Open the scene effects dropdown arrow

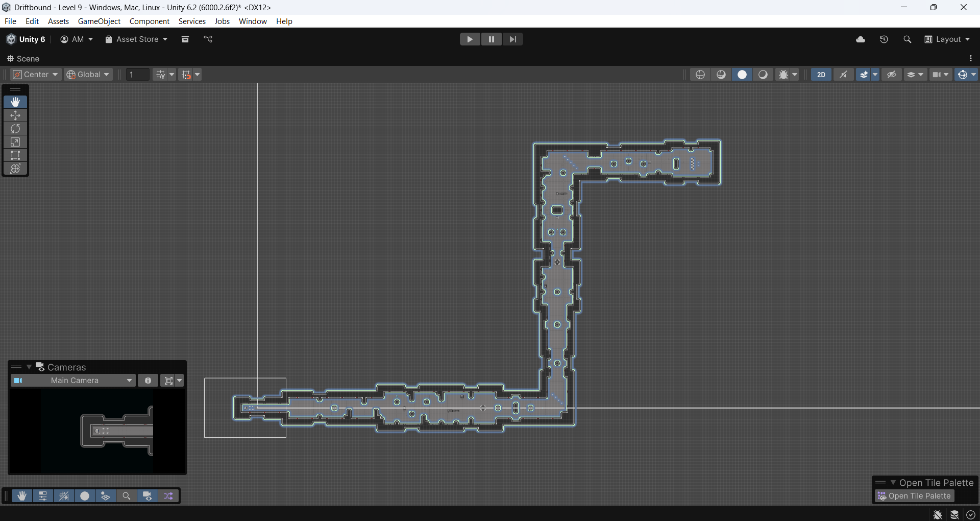pos(875,75)
